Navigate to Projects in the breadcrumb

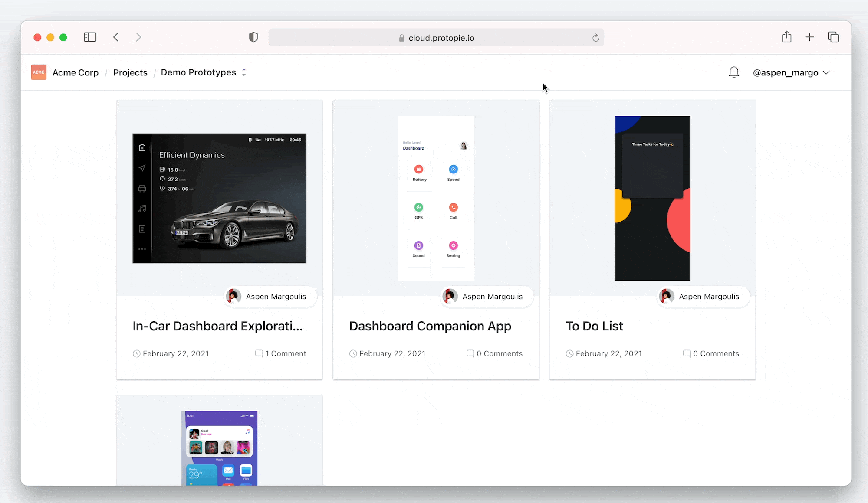click(130, 73)
